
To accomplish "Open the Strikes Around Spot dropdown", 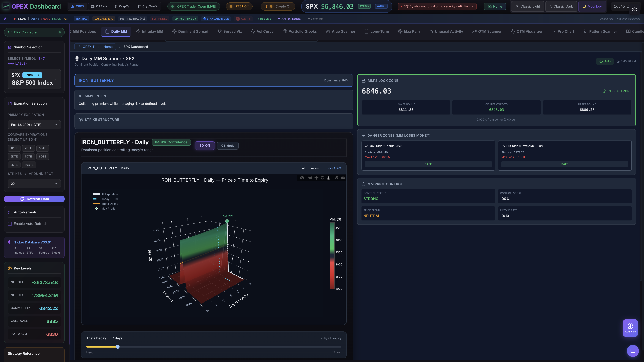I will click(x=34, y=184).
